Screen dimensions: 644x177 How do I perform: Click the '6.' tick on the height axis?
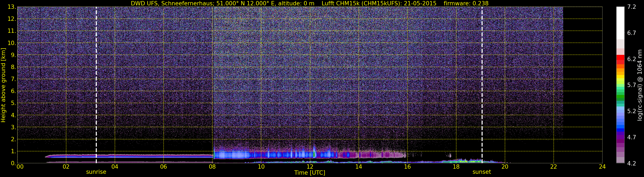pos(13,91)
